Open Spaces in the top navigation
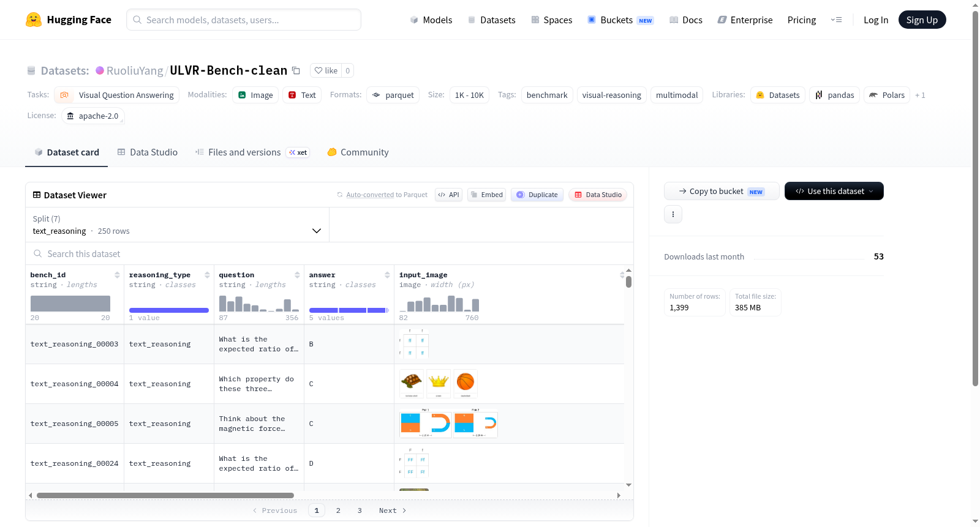 552,20
